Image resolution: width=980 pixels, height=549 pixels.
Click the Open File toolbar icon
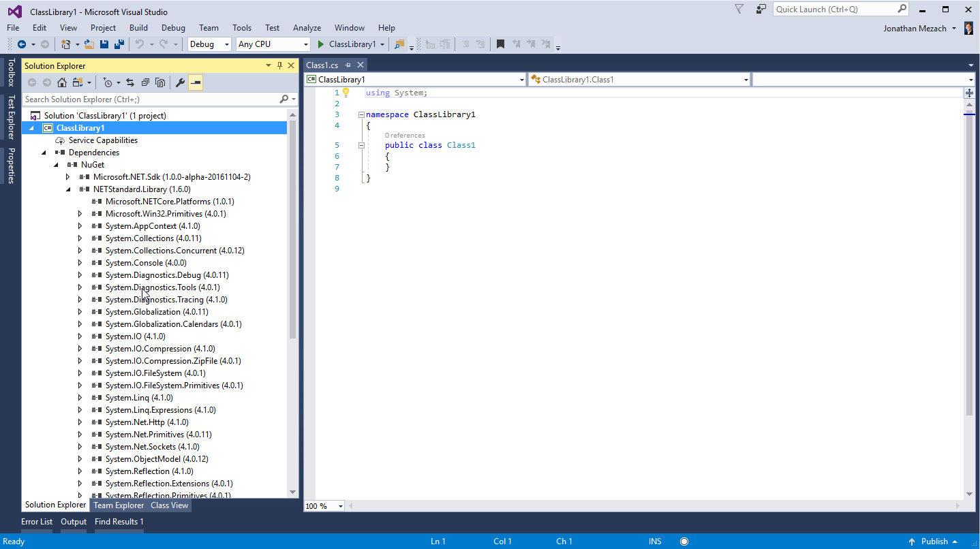point(89,44)
